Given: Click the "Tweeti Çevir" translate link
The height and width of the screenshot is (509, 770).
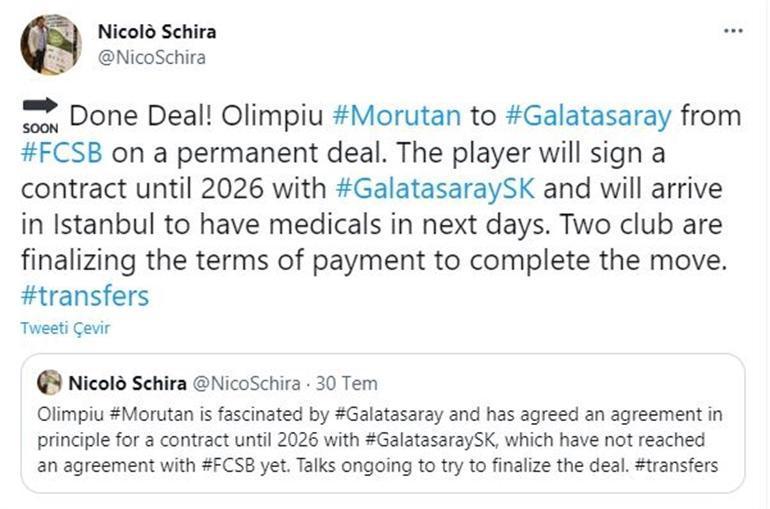Looking at the screenshot, I should click(x=66, y=328).
